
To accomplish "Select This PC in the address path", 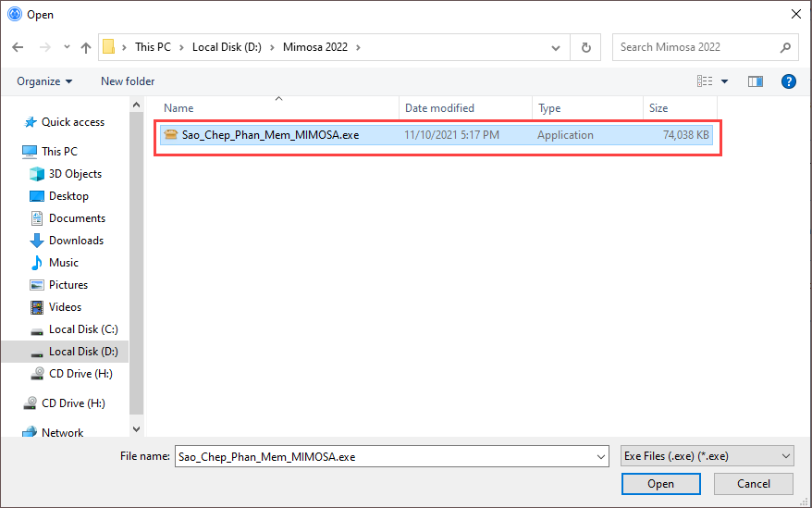I will pos(153,47).
